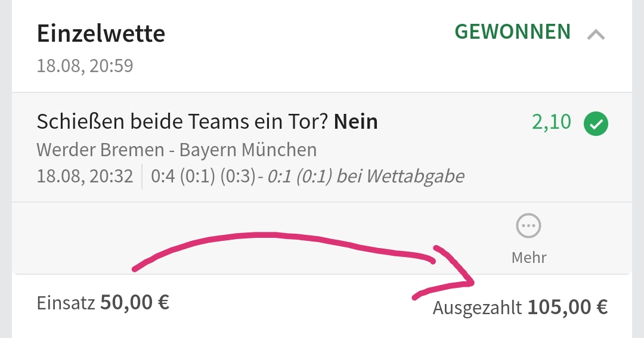This screenshot has height=338, width=644.
Task: Tap the GEWONNEN status label
Action: pos(512,32)
